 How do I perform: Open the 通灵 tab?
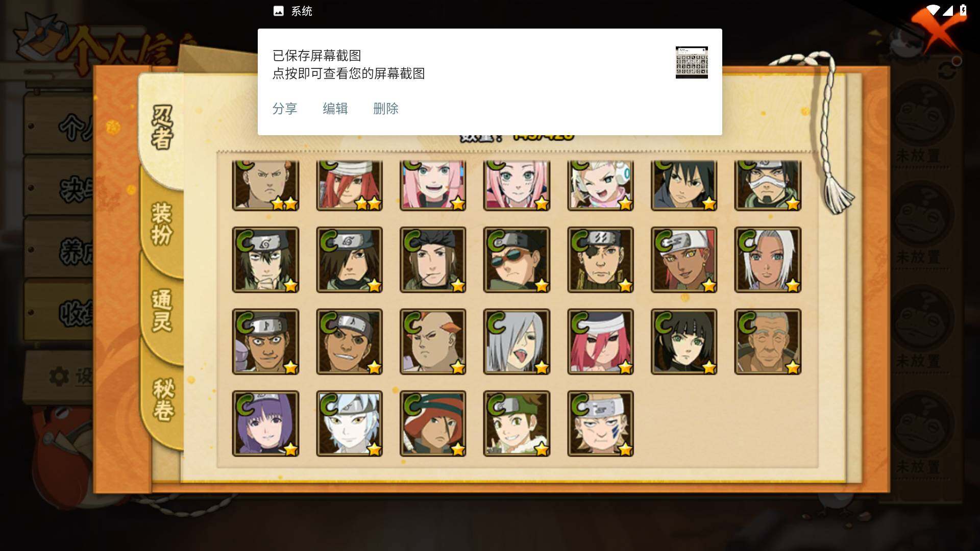pyautogui.click(x=162, y=310)
